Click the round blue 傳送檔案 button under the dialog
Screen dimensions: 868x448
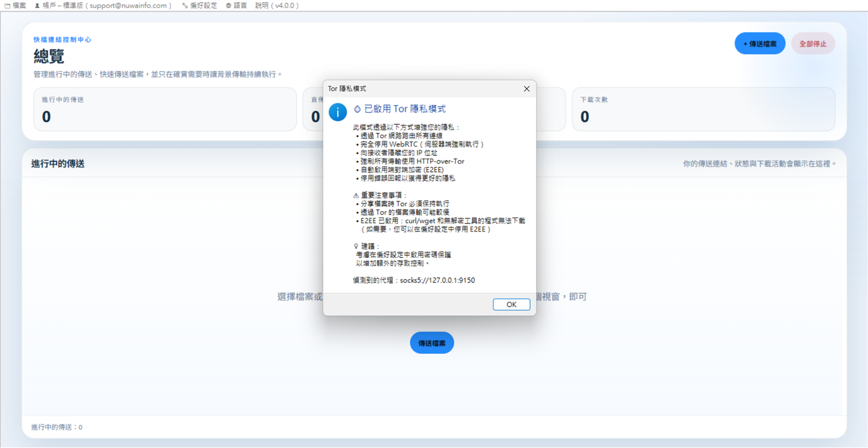(432, 343)
